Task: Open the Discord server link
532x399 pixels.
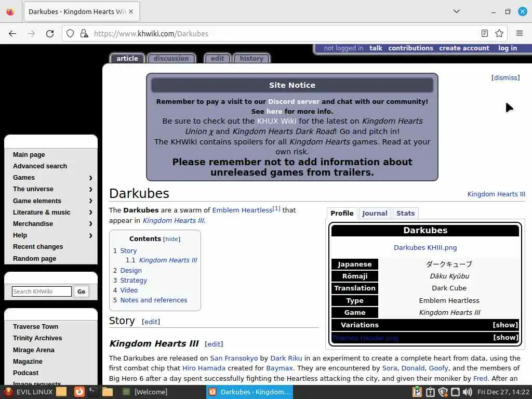Action: click(x=294, y=101)
